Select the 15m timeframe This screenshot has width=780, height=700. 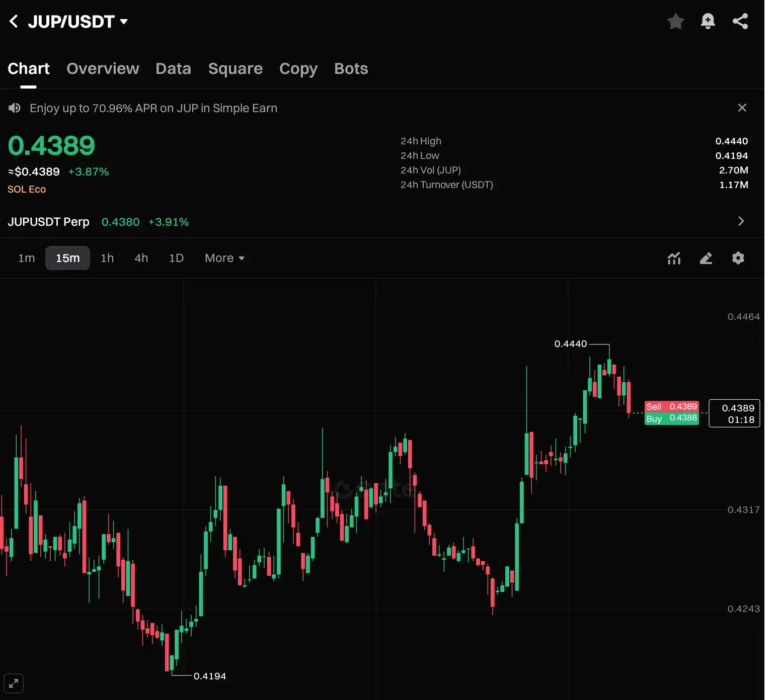(x=67, y=258)
